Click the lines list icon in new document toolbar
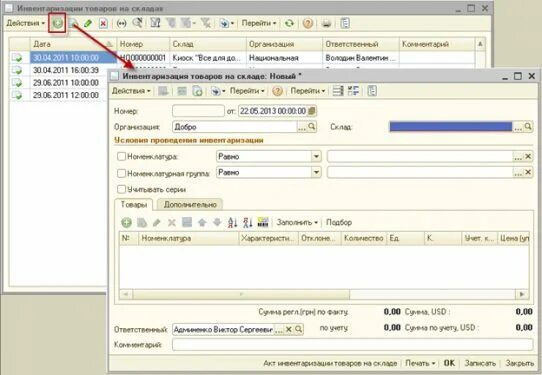 pos(338,91)
